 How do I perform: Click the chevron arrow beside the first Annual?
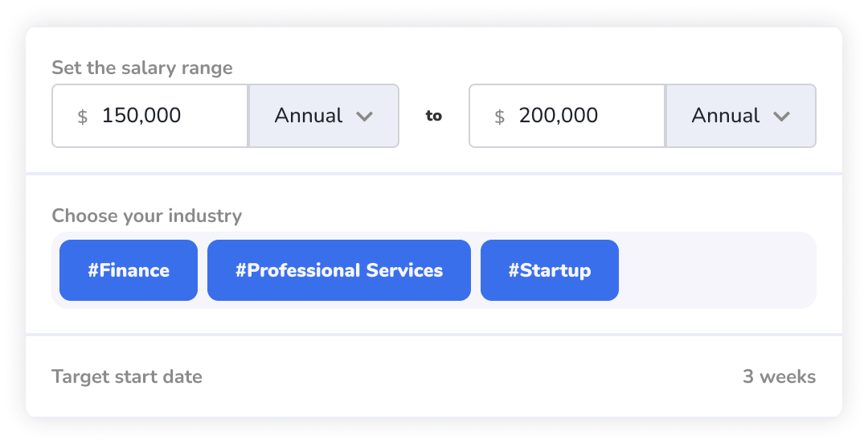coord(365,117)
